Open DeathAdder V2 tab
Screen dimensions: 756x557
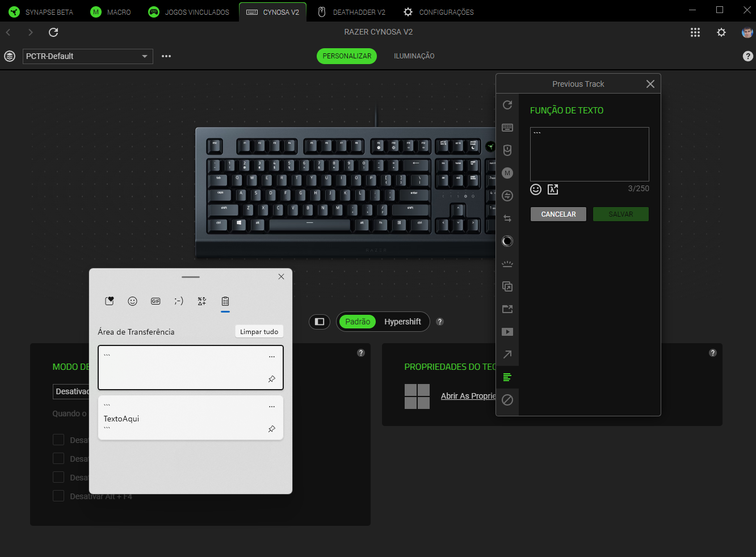click(x=351, y=12)
